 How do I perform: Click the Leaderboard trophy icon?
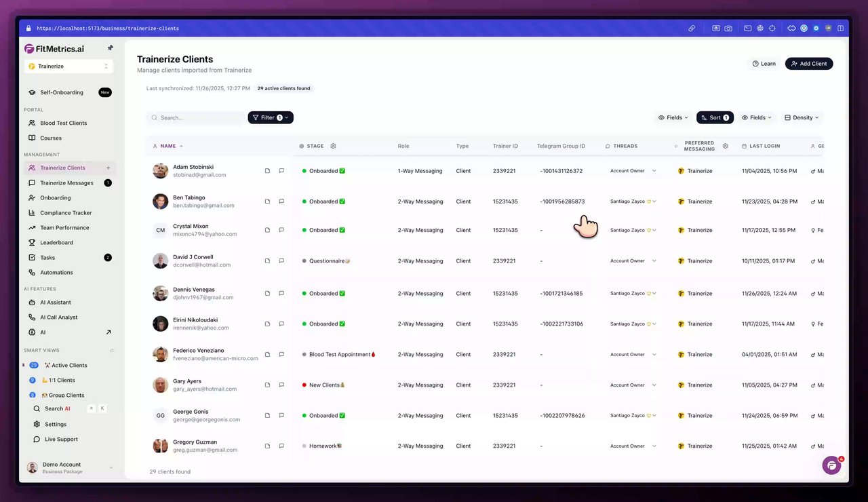click(33, 242)
